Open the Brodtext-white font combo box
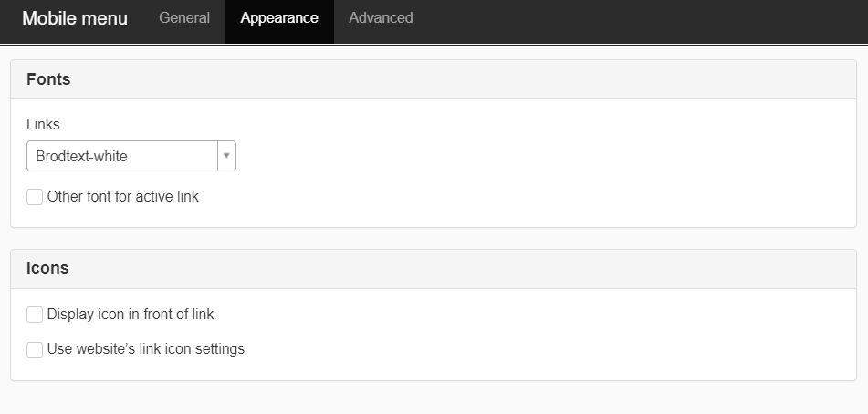The image size is (868, 414). pos(131,156)
